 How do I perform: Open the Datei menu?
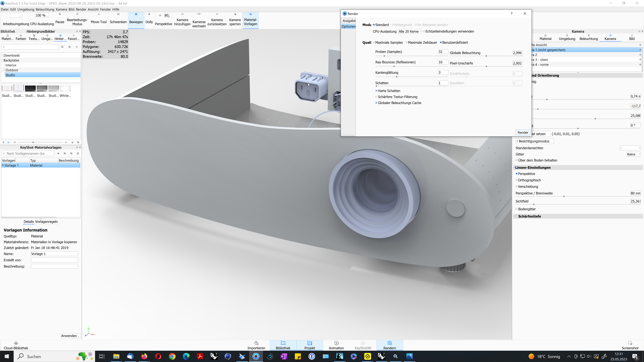click(x=5, y=9)
